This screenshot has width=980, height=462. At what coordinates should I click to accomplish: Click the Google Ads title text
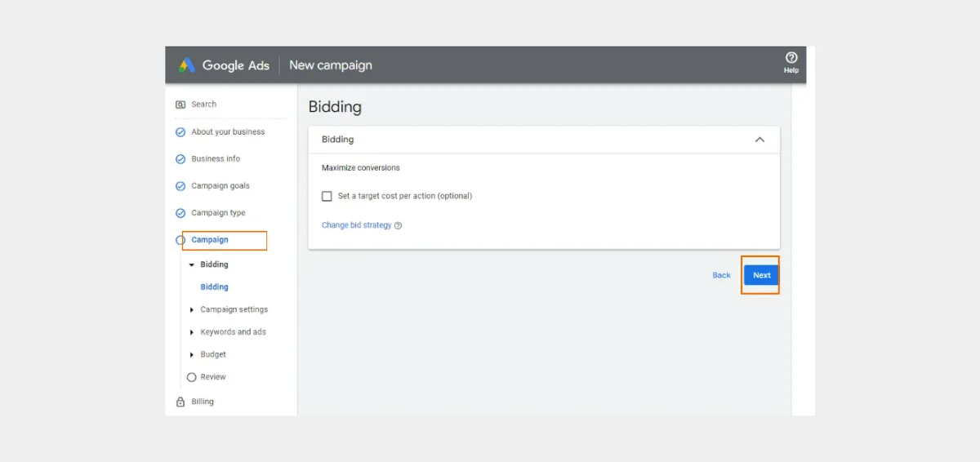236,65
